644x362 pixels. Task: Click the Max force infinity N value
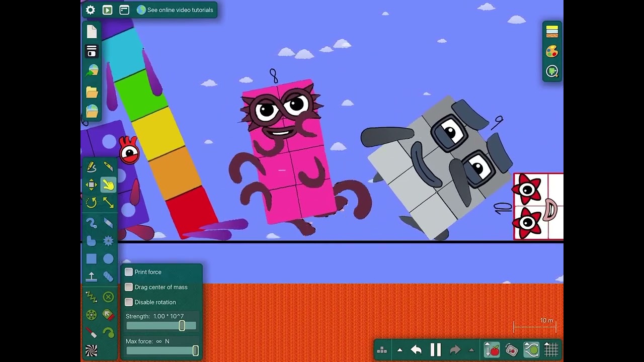point(163,341)
